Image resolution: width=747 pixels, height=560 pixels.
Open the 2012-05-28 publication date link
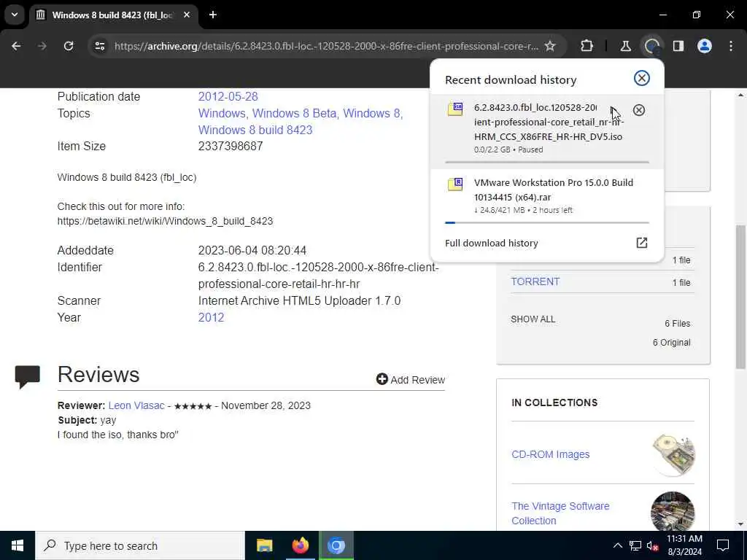click(228, 96)
